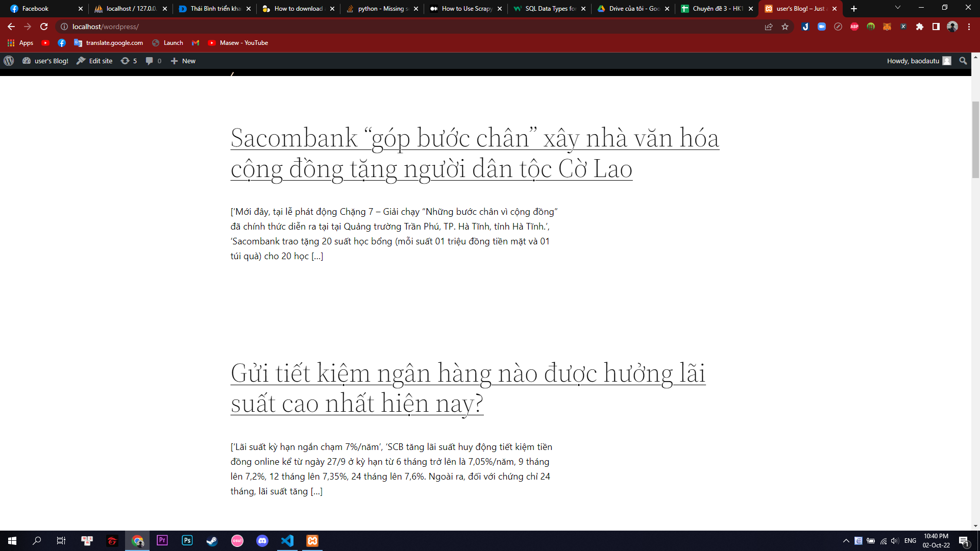This screenshot has width=980, height=551.
Task: Show hidden system tray icons
Action: [x=846, y=541]
